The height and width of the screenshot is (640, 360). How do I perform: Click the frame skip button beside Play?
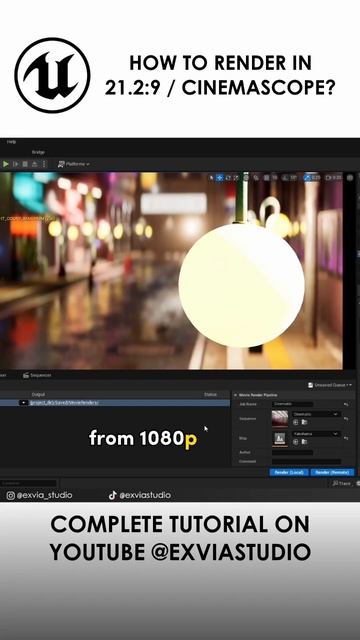pyautogui.click(x=16, y=164)
